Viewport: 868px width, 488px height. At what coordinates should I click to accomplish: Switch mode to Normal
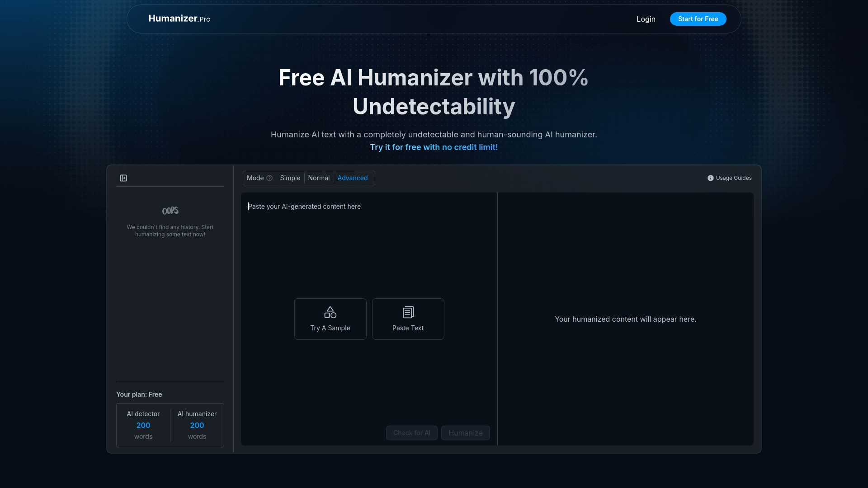[x=319, y=178]
